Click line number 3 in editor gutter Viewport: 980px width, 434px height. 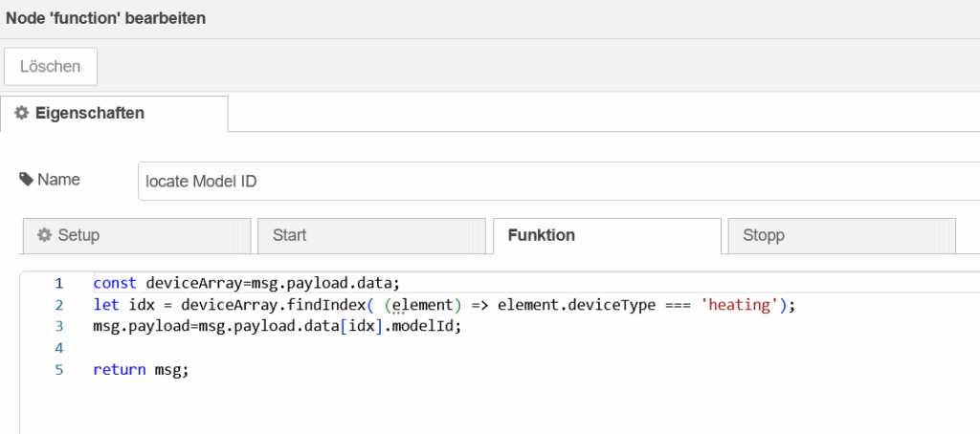58,326
